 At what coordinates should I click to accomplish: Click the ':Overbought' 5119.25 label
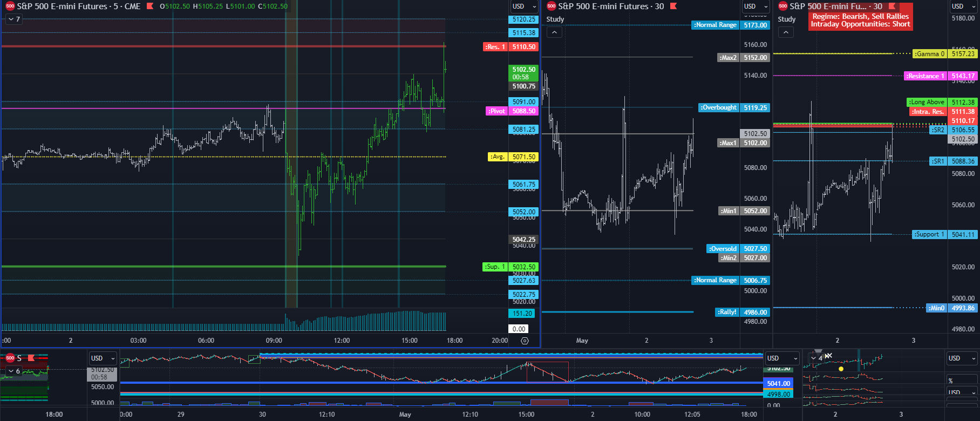(734, 107)
